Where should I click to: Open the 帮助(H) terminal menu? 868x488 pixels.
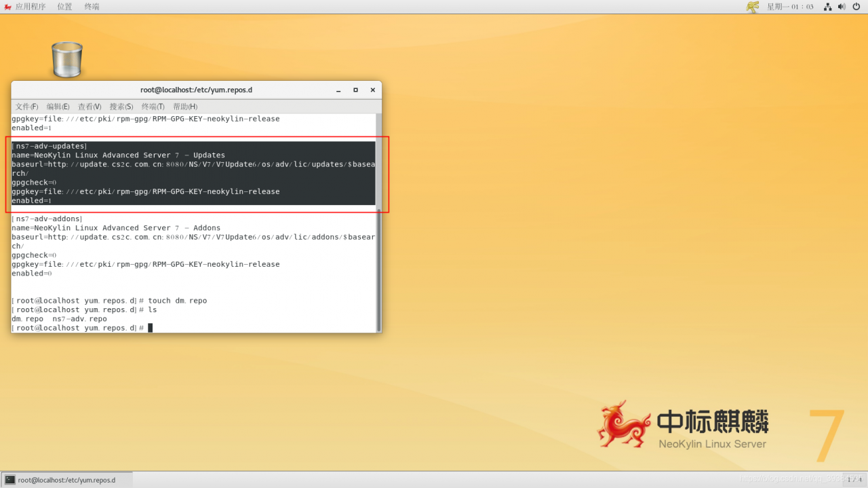tap(185, 107)
